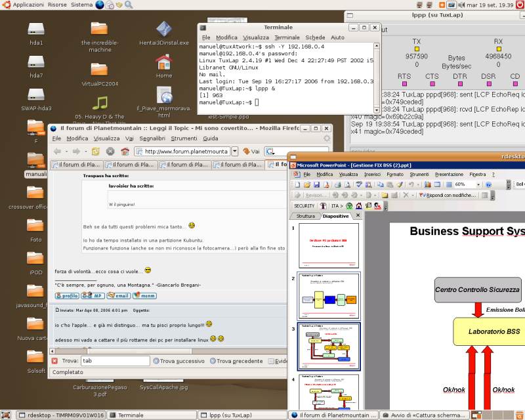Open the Il_Piave_mormorava.html desktop file
525x420 pixels.
coord(163,102)
